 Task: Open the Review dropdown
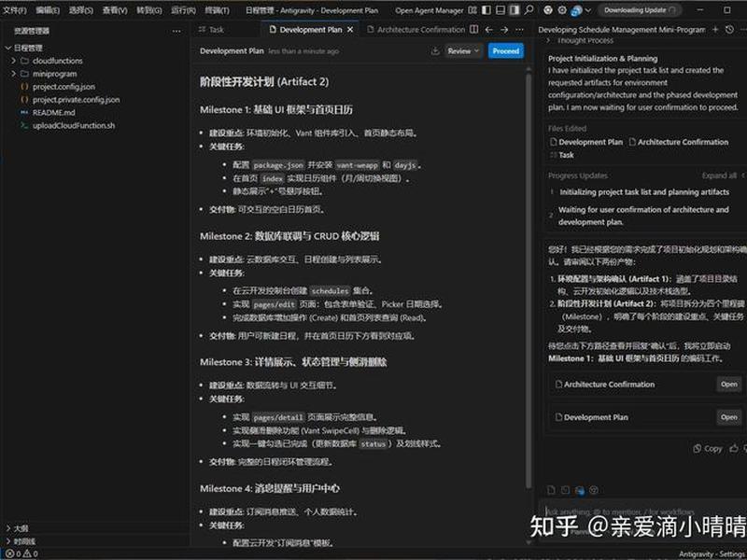click(x=463, y=51)
